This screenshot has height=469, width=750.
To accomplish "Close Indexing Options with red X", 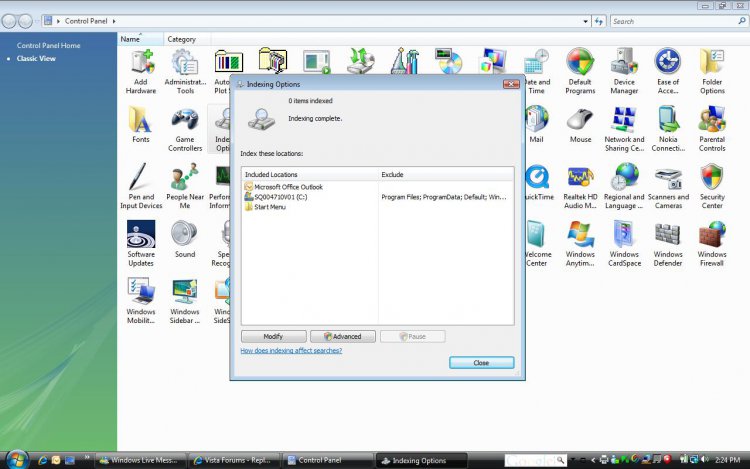I will pyautogui.click(x=511, y=84).
